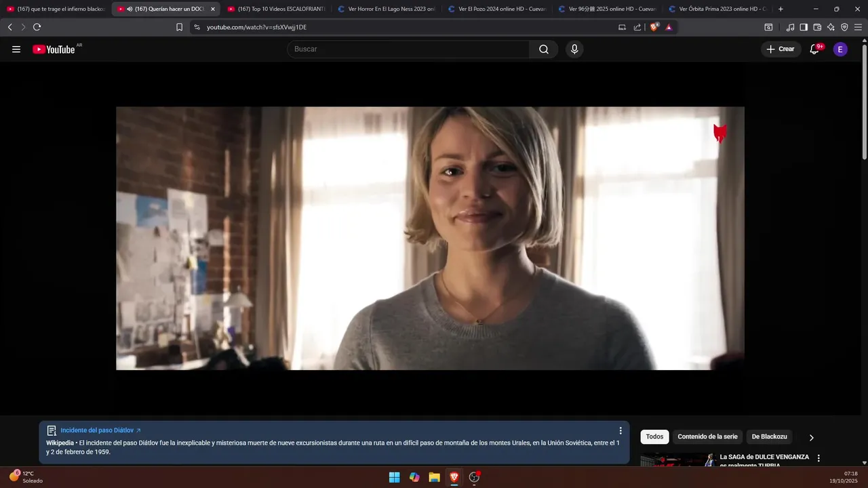
Task: Reload the current page
Action: [x=37, y=27]
